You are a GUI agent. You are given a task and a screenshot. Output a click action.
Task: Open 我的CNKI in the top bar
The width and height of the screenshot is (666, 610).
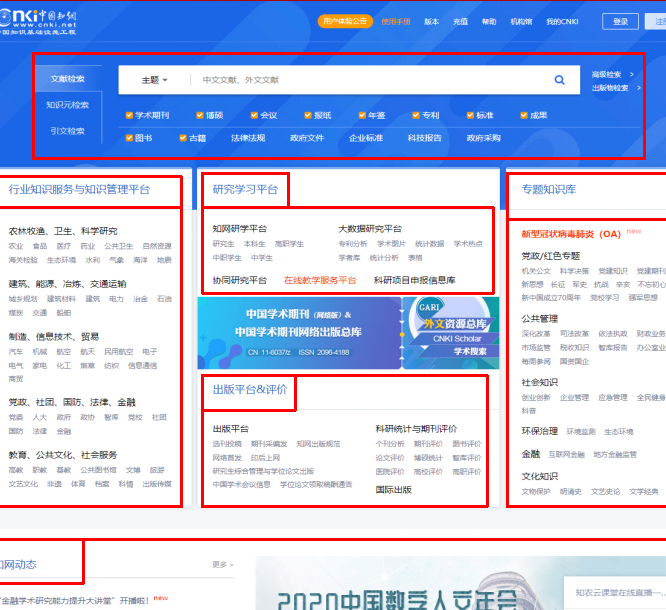point(562,22)
